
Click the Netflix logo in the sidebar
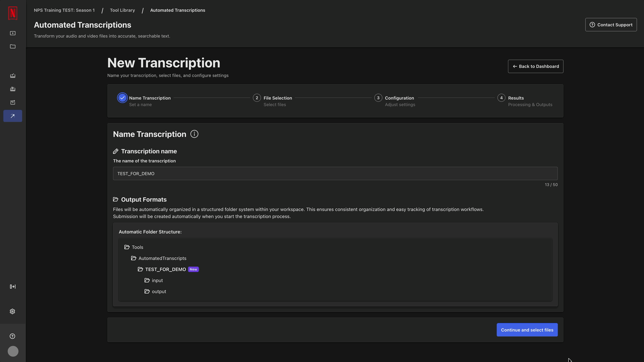click(x=13, y=13)
